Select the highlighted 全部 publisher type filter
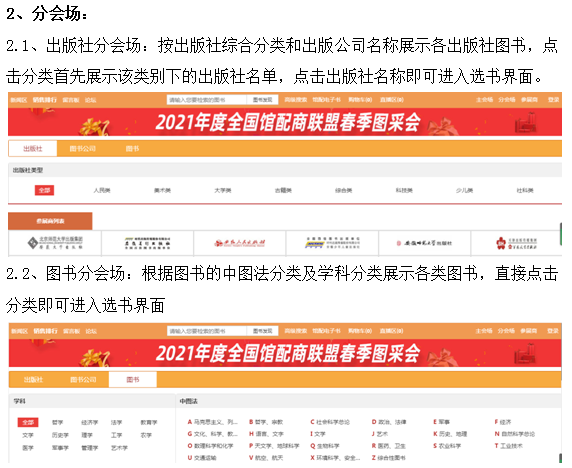 (x=45, y=190)
